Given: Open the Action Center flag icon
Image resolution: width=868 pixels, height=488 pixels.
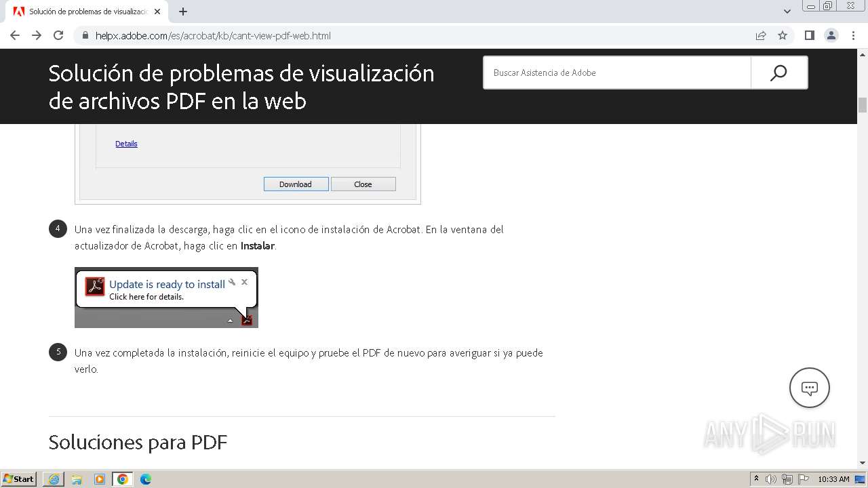Looking at the screenshot, I should (x=804, y=479).
